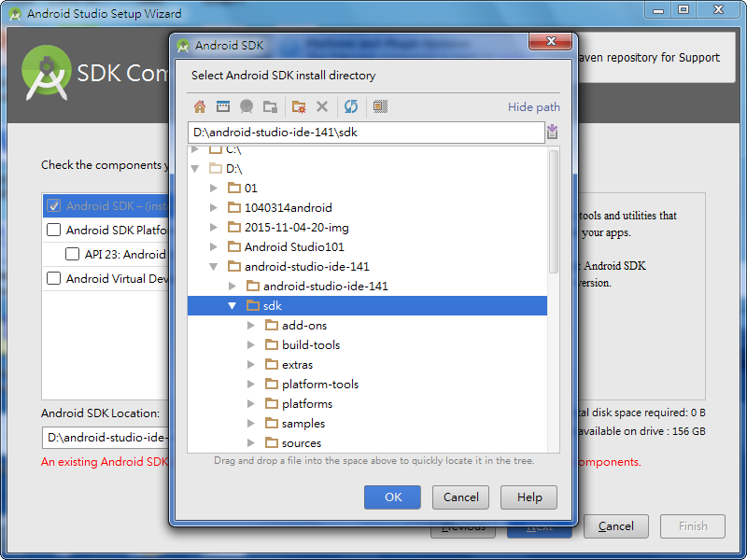The height and width of the screenshot is (560, 747).
Task: Refresh the directory tree
Action: point(351,106)
